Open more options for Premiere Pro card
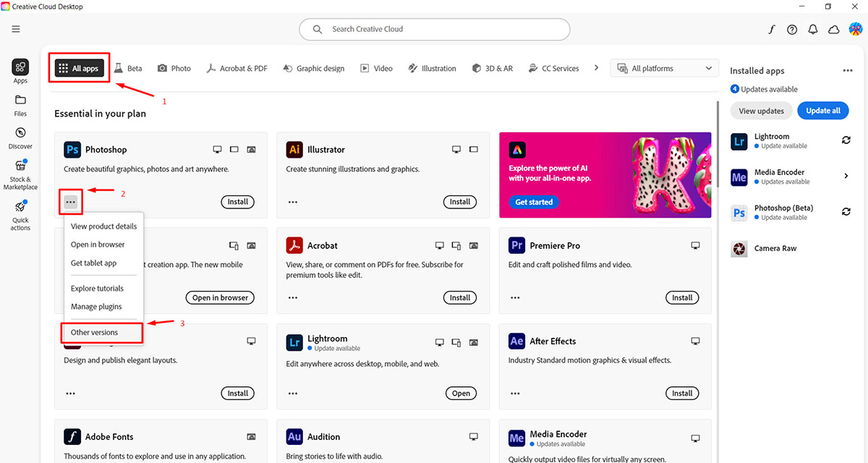The height and width of the screenshot is (463, 868). coord(515,298)
